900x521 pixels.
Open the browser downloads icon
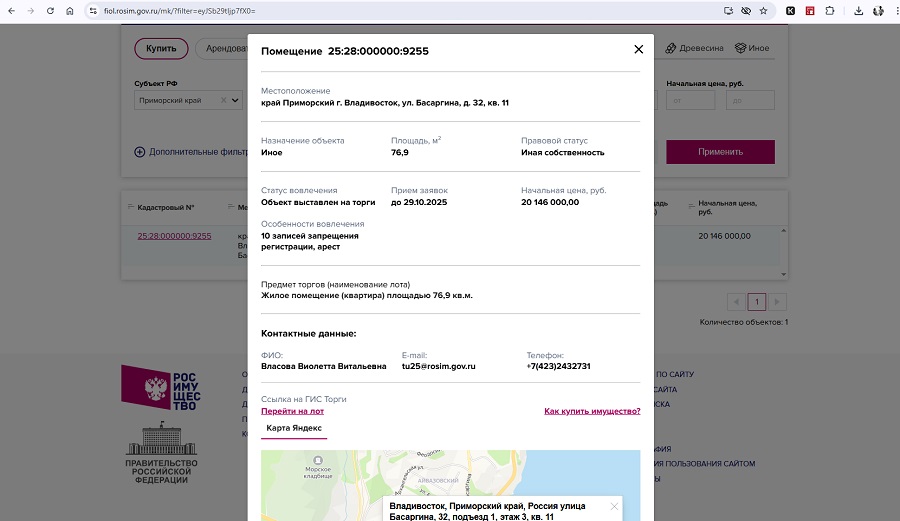857,11
